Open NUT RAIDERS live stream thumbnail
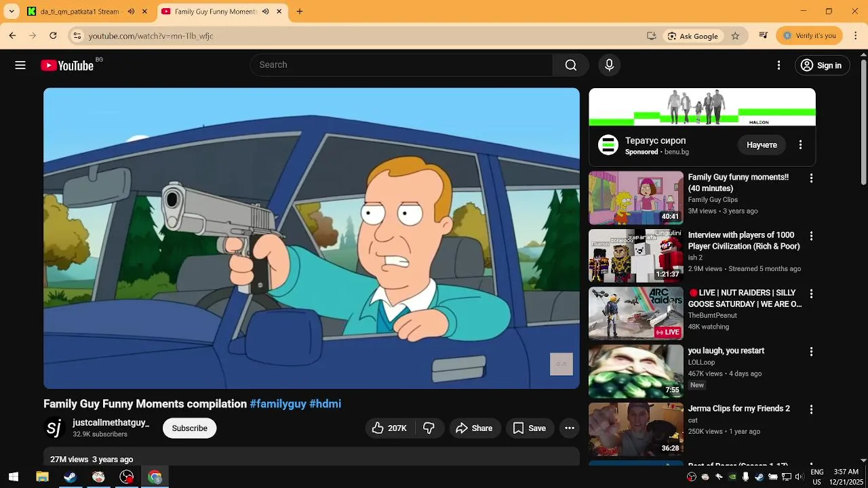Image resolution: width=868 pixels, height=488 pixels. (x=636, y=314)
